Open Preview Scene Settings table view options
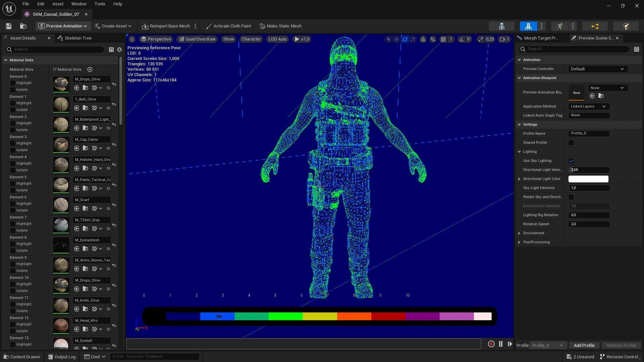This screenshot has width=644, height=362. [636, 49]
